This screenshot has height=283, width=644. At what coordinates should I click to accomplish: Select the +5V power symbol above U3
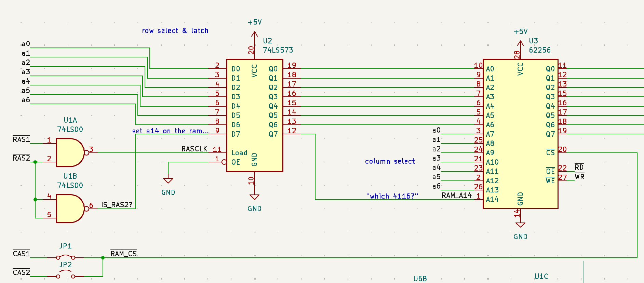pos(520,44)
